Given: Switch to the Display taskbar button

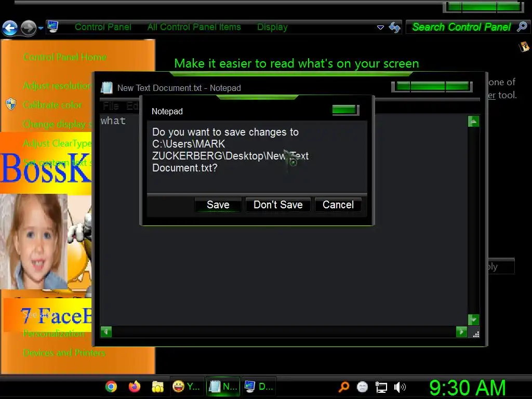Looking at the screenshot, I should [259, 387].
